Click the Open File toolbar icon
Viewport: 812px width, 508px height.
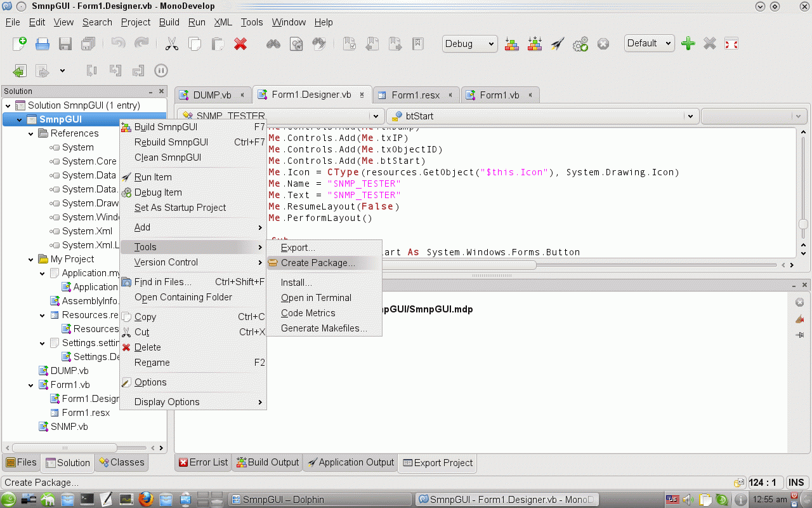[x=43, y=44]
